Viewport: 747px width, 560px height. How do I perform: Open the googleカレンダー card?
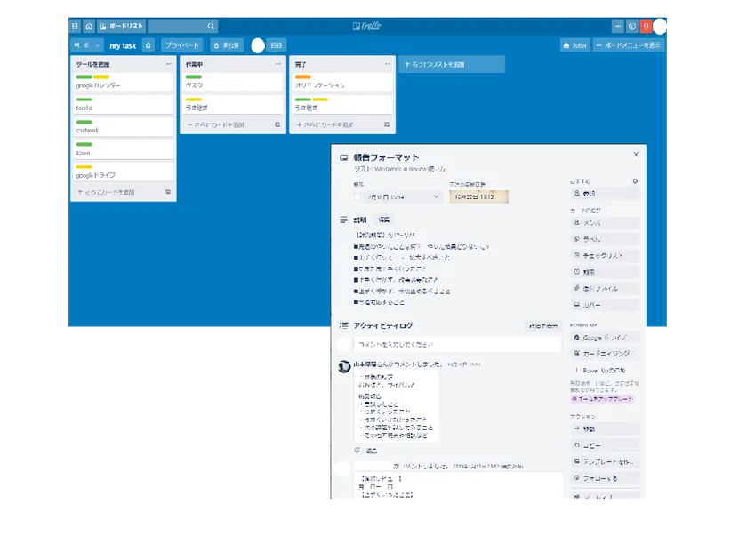tap(124, 82)
